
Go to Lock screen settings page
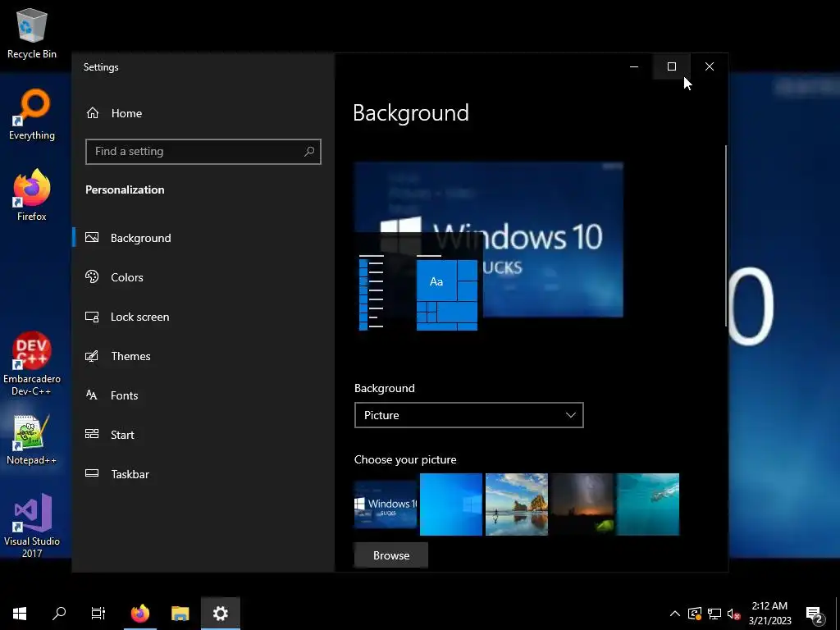tap(139, 317)
